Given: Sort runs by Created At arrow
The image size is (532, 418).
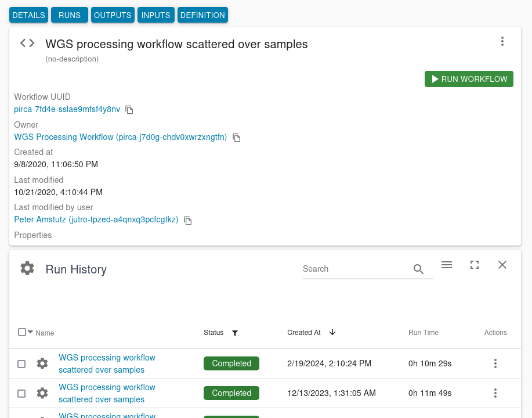Looking at the screenshot, I should click(x=332, y=333).
